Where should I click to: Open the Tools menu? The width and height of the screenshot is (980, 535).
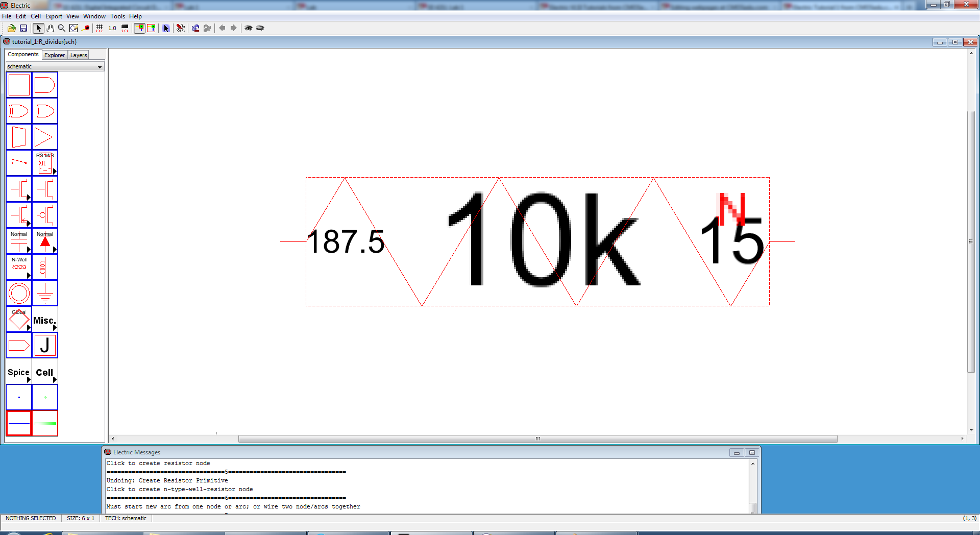click(117, 16)
